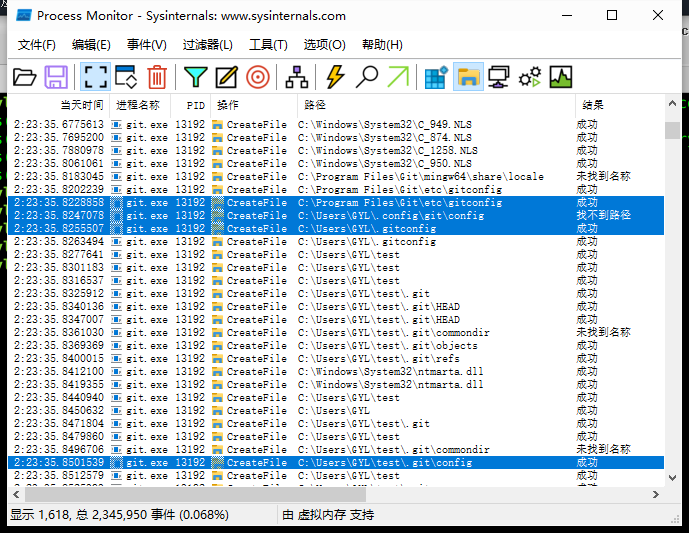The image size is (689, 533).
Task: Toggle the Show Network Activity icon
Action: [499, 77]
